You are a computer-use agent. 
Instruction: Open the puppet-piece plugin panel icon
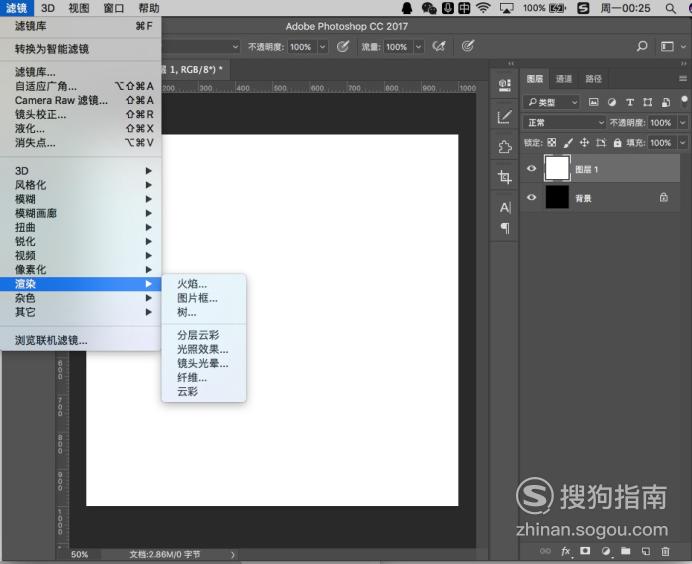tap(505, 147)
